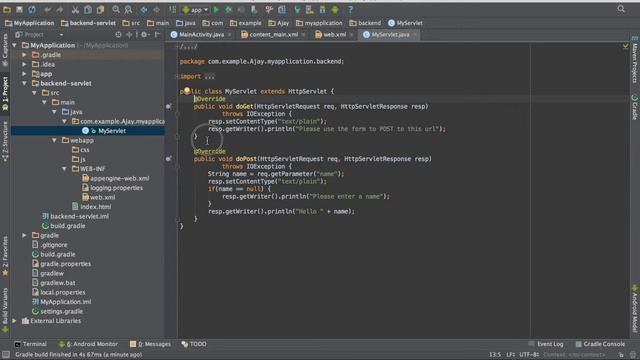640x360 pixels.
Task: Click the Undo arrow icon
Action: pyautogui.click(x=48, y=9)
